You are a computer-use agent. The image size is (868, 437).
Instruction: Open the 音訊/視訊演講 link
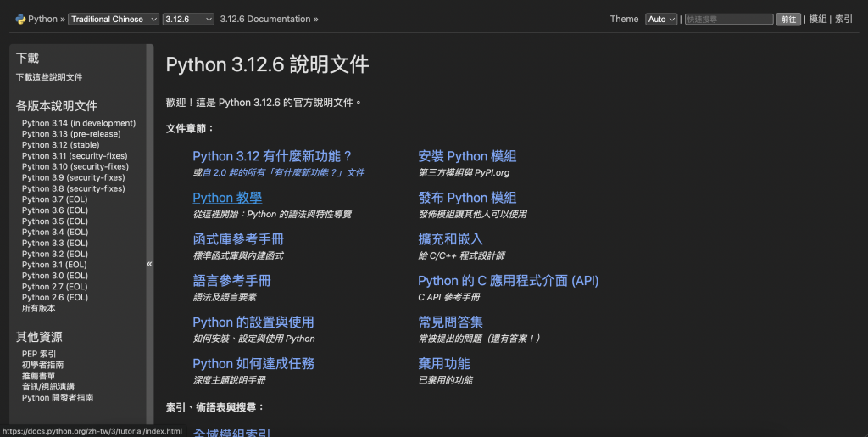coord(48,387)
